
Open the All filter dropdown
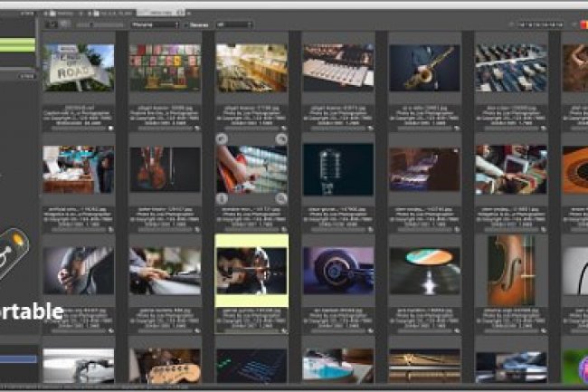coord(235,24)
